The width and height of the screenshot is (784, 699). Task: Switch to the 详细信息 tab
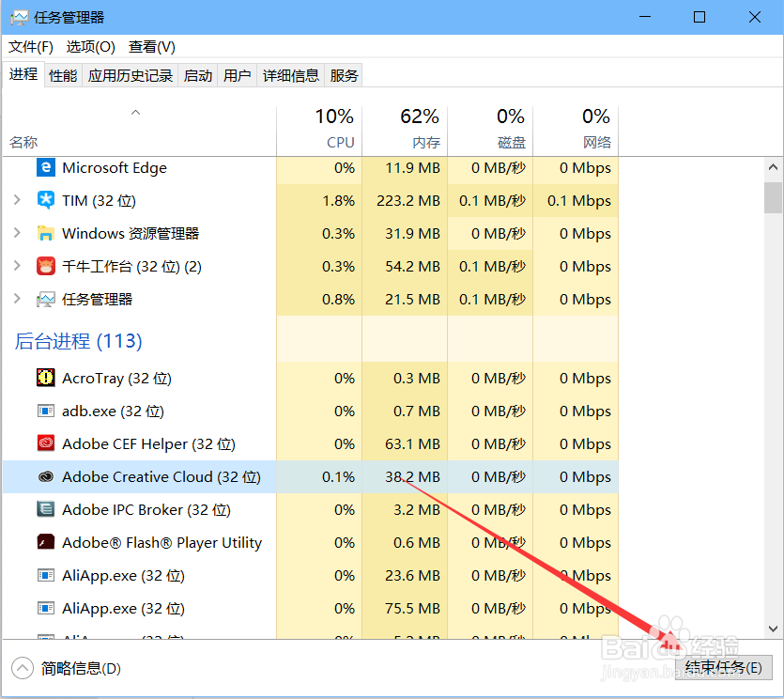click(x=290, y=75)
